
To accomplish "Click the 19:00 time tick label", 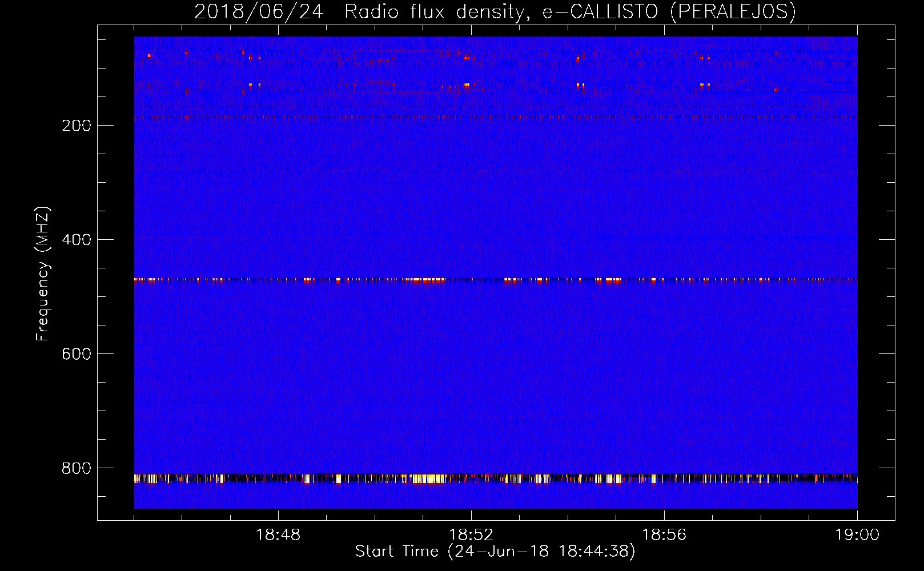I will 857,535.
